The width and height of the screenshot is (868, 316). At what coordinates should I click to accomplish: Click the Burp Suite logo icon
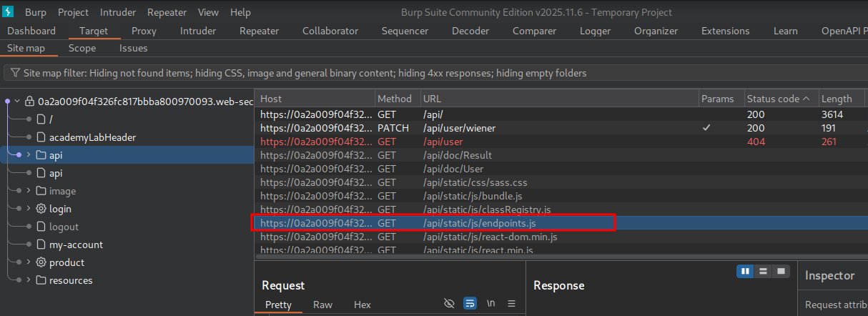tap(9, 12)
